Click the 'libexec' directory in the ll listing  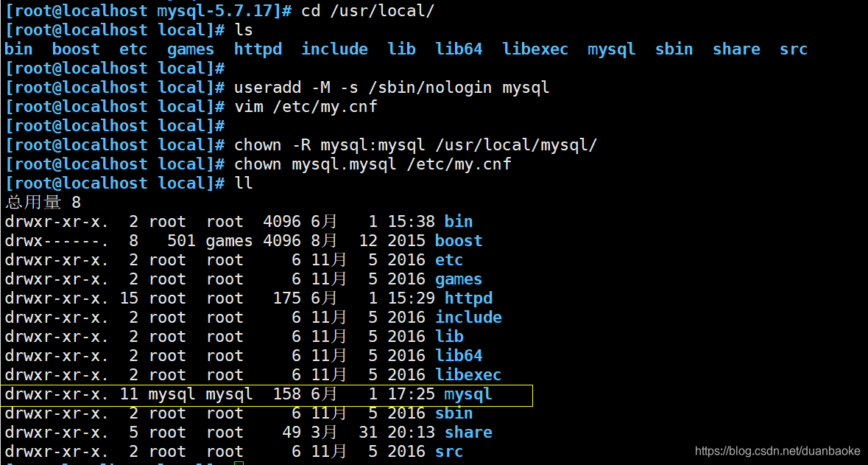click(468, 374)
